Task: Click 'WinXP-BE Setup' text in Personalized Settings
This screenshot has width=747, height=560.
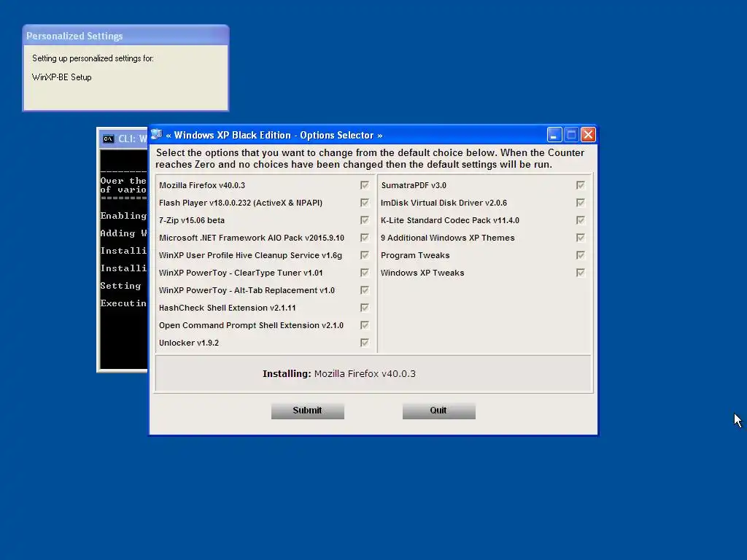Action: tap(61, 77)
